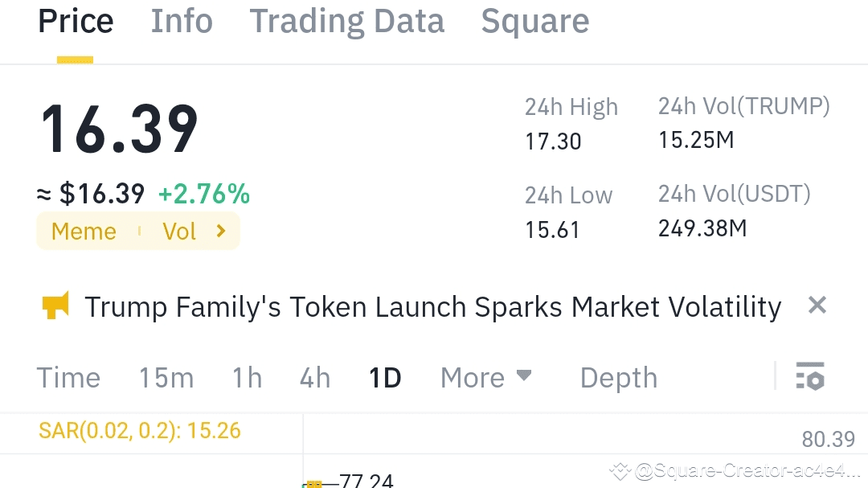The height and width of the screenshot is (488, 868).
Task: Select the 15m chart interval
Action: [166, 378]
